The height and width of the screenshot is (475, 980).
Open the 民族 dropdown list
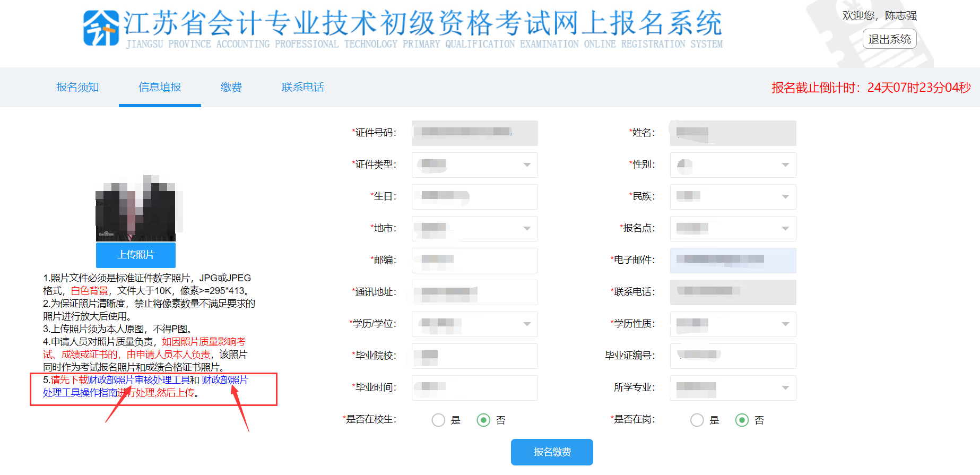coord(733,197)
